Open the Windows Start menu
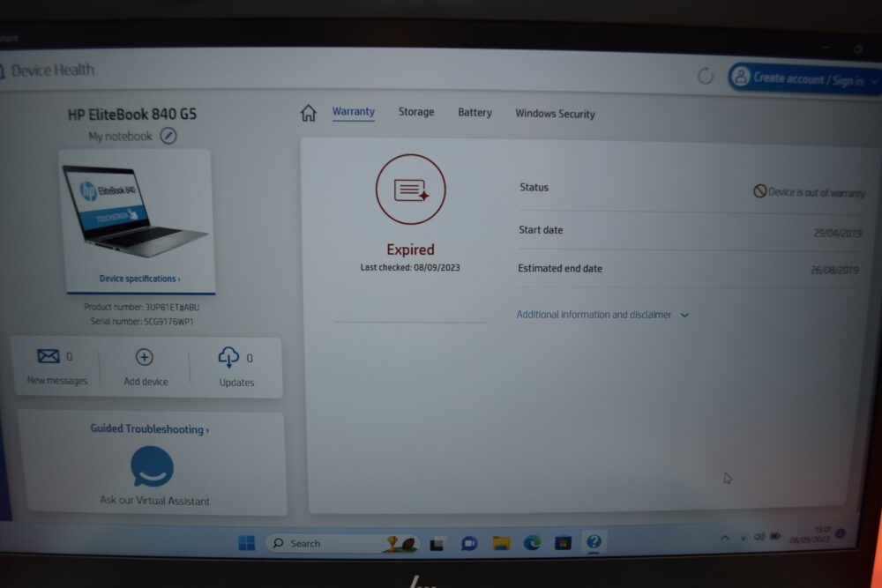Viewport: 882px width, 588px height. point(246,542)
